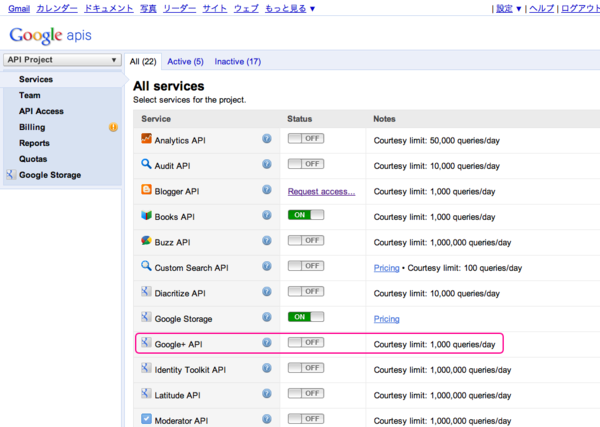Open help for Google Storage service
Viewport: 600px width, 427px height.
tap(267, 317)
